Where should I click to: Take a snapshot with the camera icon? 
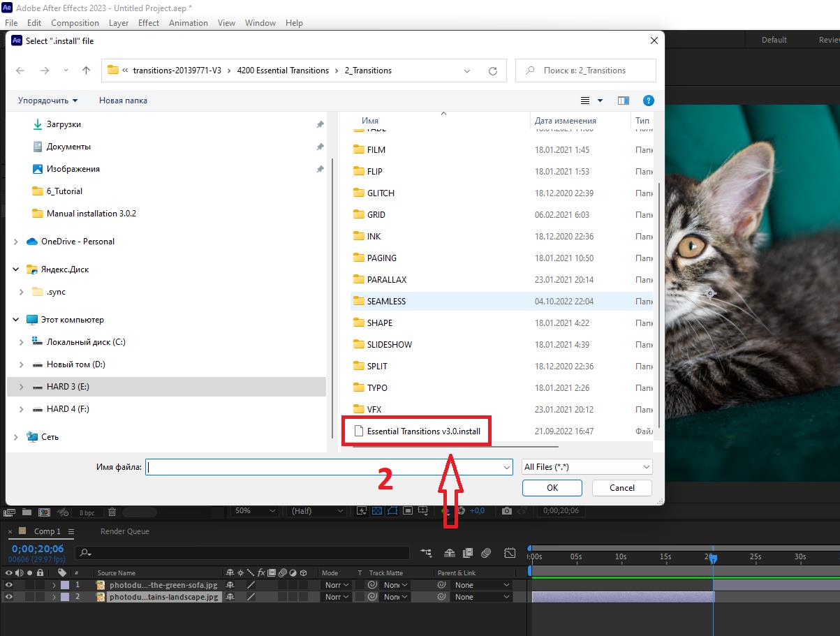[507, 511]
